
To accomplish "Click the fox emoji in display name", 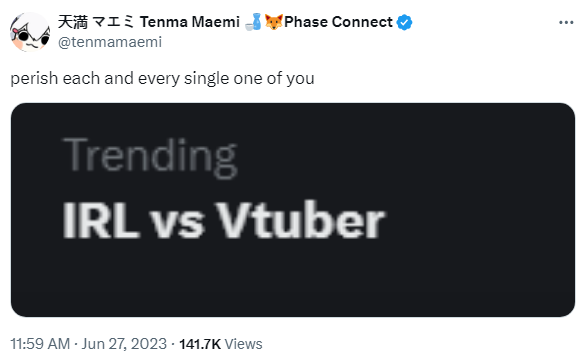I will coord(274,22).
